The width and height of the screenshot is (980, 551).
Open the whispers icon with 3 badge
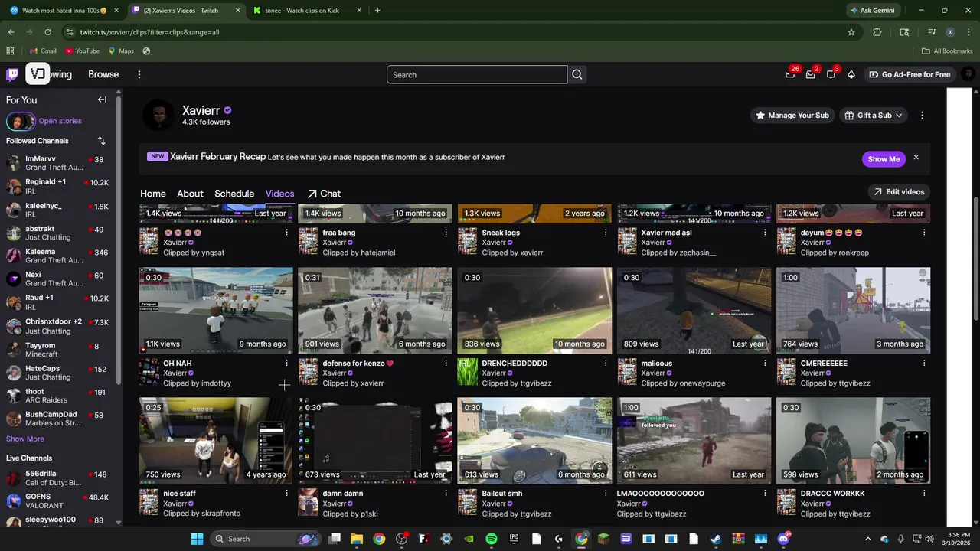[x=831, y=74]
